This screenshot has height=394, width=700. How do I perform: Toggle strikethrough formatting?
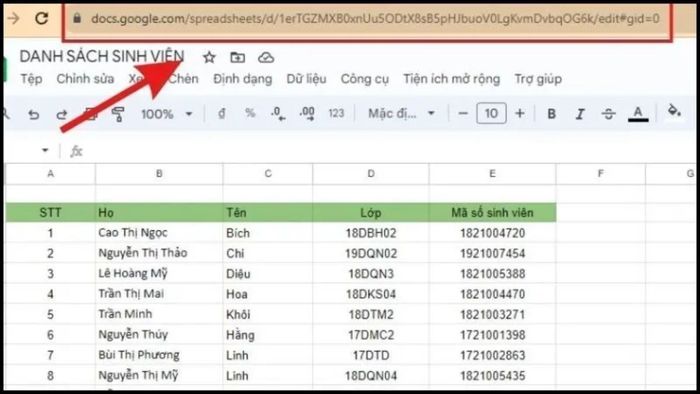point(608,114)
